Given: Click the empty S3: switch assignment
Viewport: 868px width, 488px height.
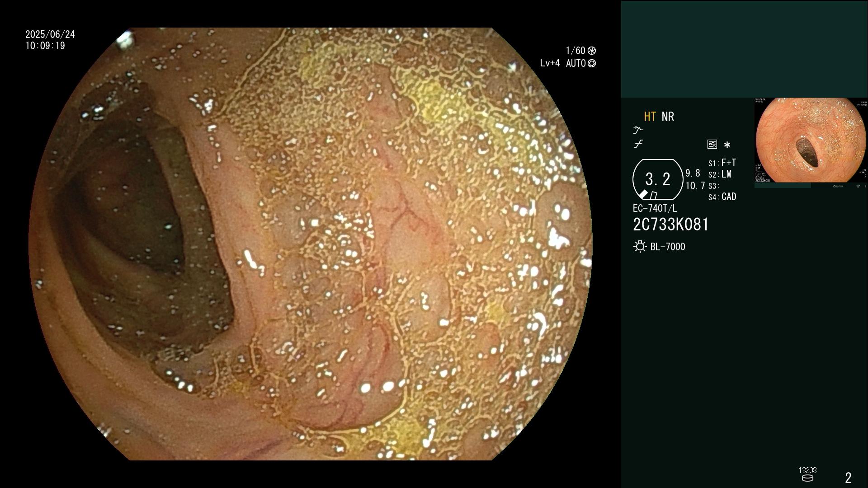Looking at the screenshot, I should (x=714, y=186).
